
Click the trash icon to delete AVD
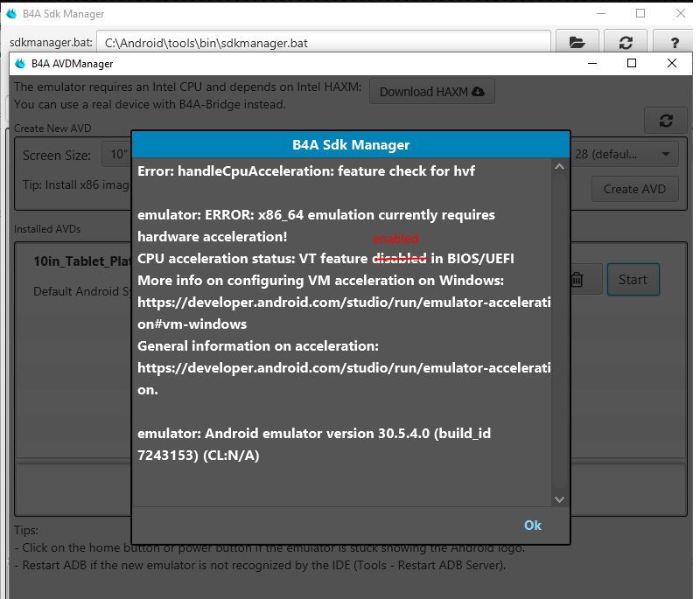577,280
